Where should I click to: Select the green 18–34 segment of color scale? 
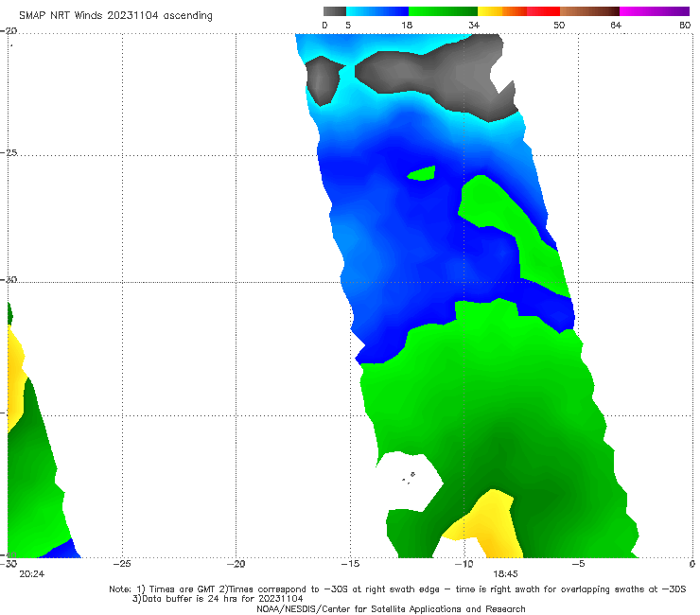[x=443, y=11]
